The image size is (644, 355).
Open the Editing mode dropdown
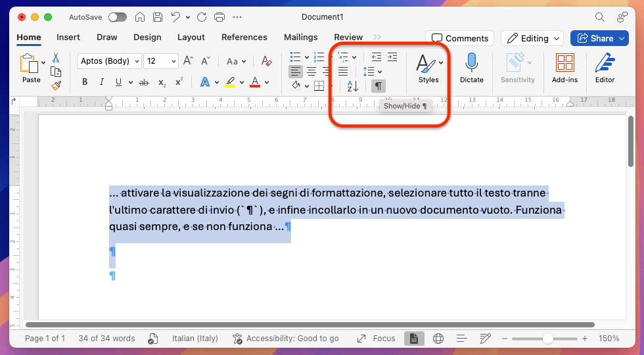click(532, 38)
